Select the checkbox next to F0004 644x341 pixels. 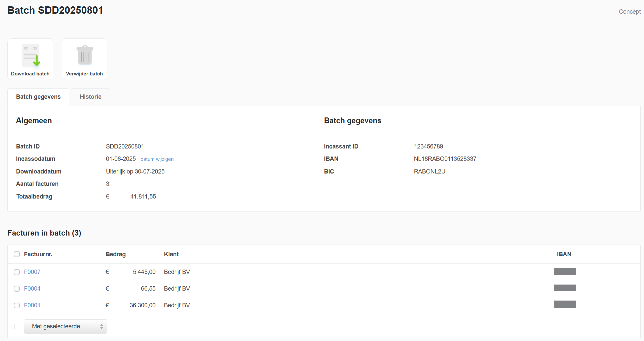(x=17, y=289)
